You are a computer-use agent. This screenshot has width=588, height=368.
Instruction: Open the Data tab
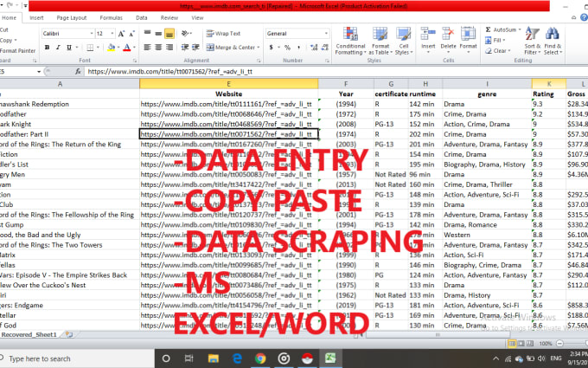141,17
